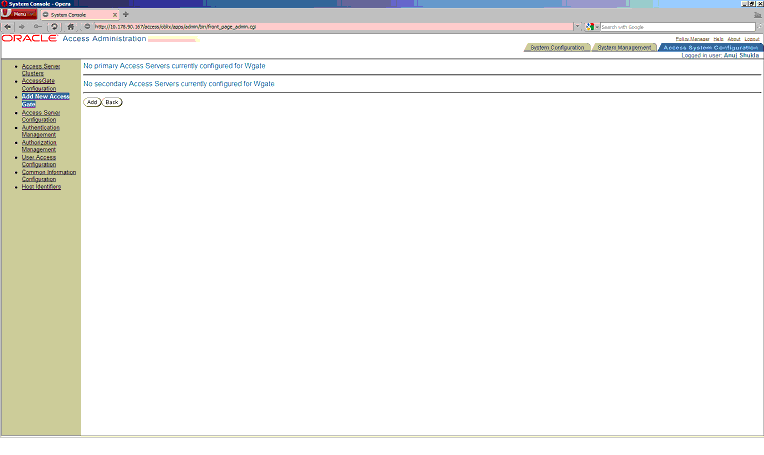Click the site info globe icon in address bar
Image resolution: width=764 pixels, height=455 pixels.
click(87, 27)
